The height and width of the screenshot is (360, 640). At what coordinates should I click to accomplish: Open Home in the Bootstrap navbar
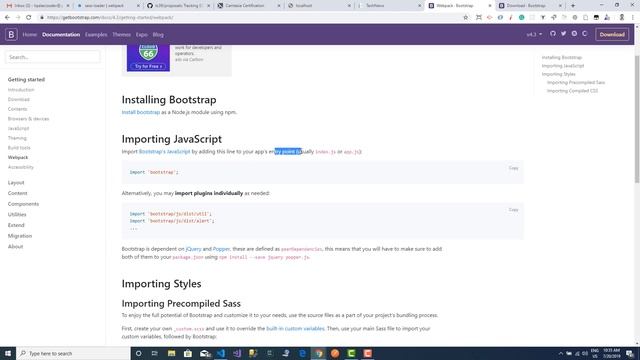coord(29,35)
